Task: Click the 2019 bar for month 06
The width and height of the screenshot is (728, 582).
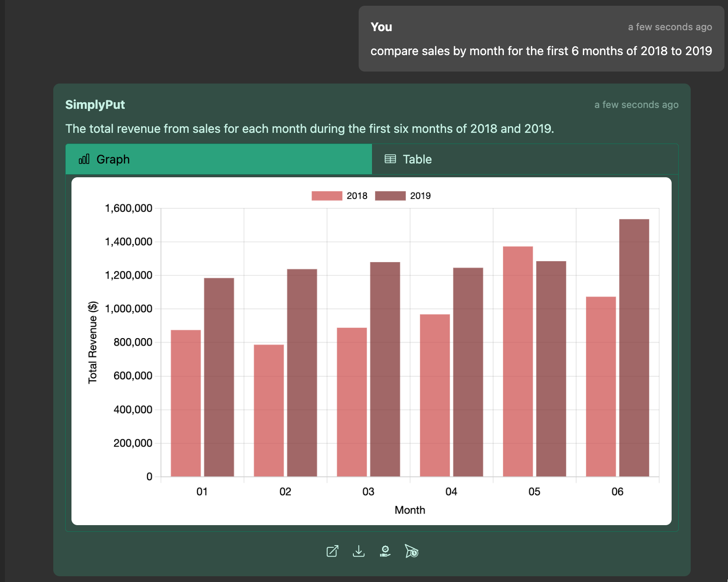Action: pos(634,348)
